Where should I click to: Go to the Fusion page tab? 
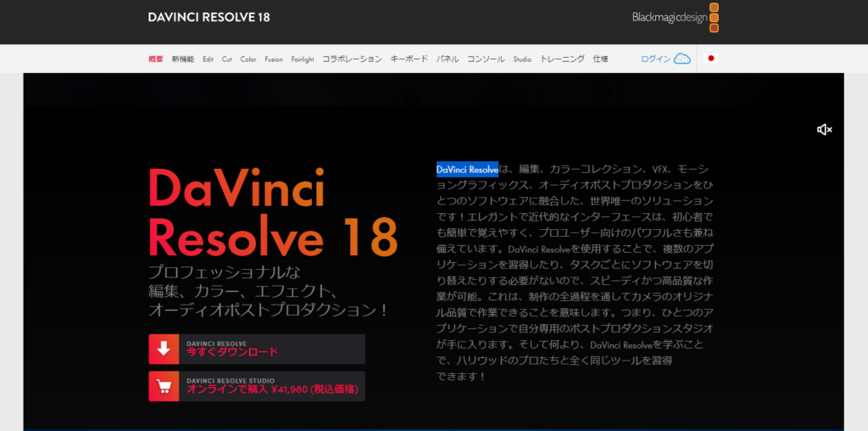pyautogui.click(x=274, y=59)
